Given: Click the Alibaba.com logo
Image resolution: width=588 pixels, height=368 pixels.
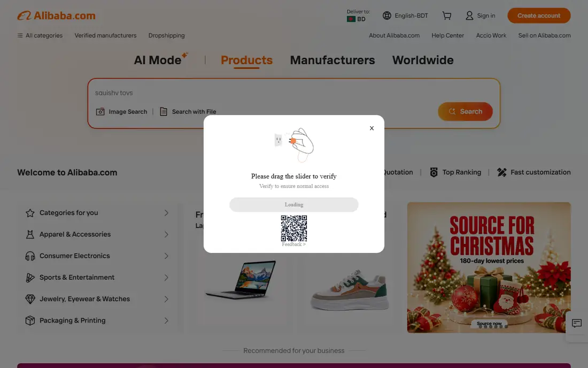Looking at the screenshot, I should click(56, 16).
